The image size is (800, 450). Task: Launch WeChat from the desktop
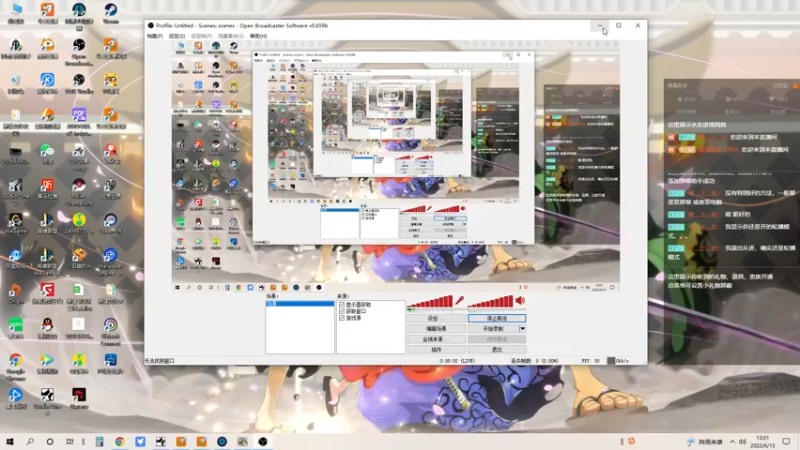tap(47, 153)
